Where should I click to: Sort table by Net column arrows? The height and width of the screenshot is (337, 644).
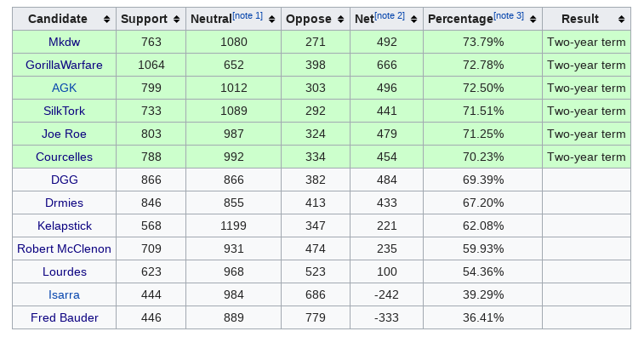414,19
